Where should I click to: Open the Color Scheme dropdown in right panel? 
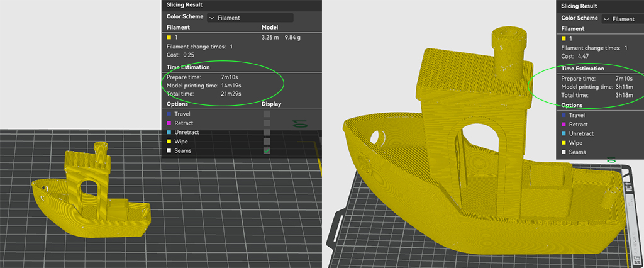(x=622, y=19)
